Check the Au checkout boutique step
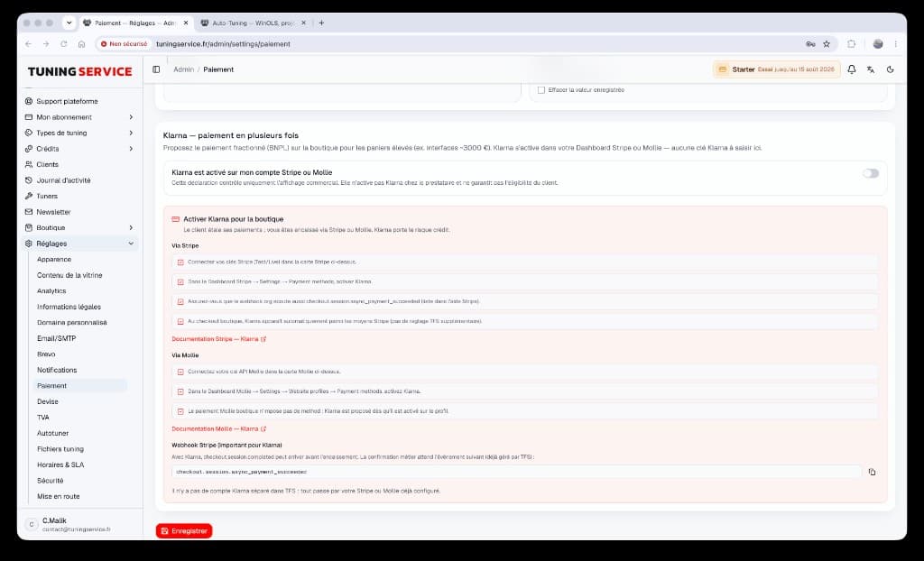The height and width of the screenshot is (561, 924). pyautogui.click(x=180, y=322)
